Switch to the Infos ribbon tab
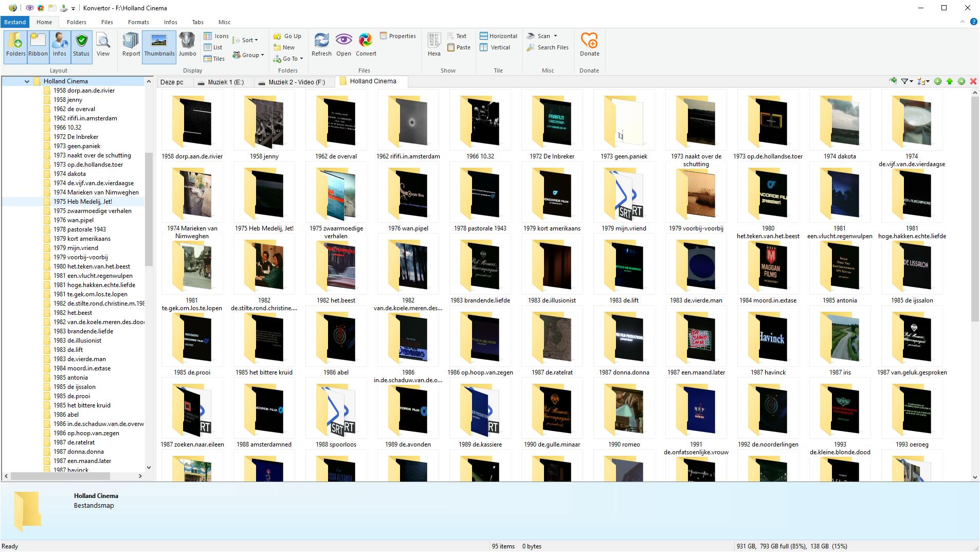 (x=170, y=22)
